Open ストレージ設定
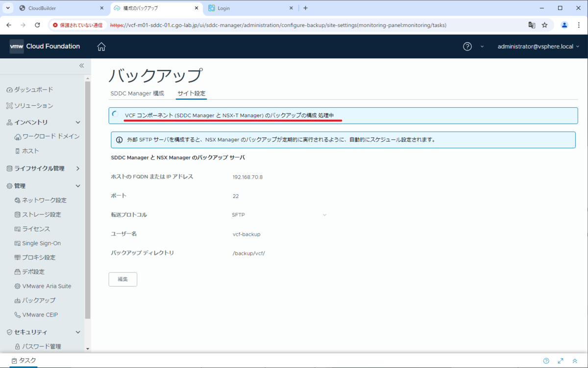The height and width of the screenshot is (368, 588). [38, 214]
